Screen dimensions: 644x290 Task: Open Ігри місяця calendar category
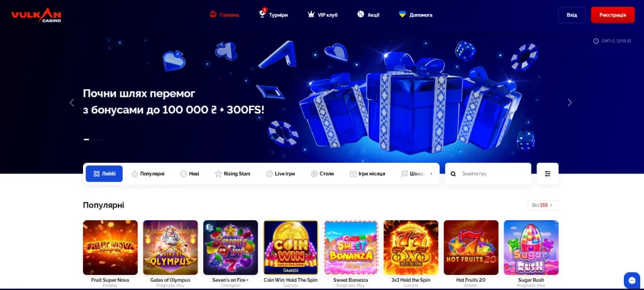[367, 174]
